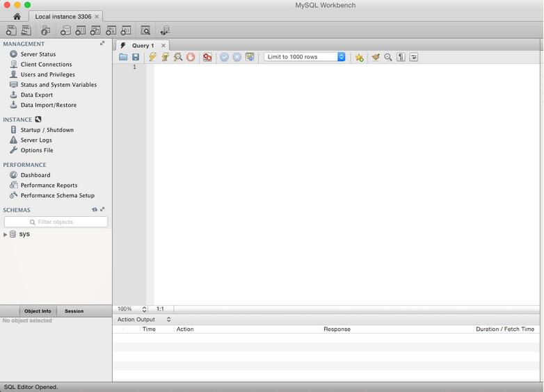
Task: Open Client Connections page
Action: (46, 64)
